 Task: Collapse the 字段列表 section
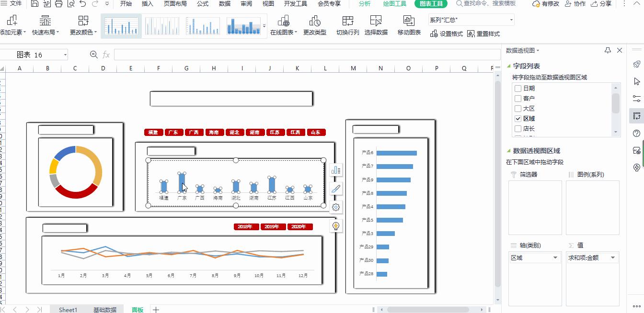[509, 66]
